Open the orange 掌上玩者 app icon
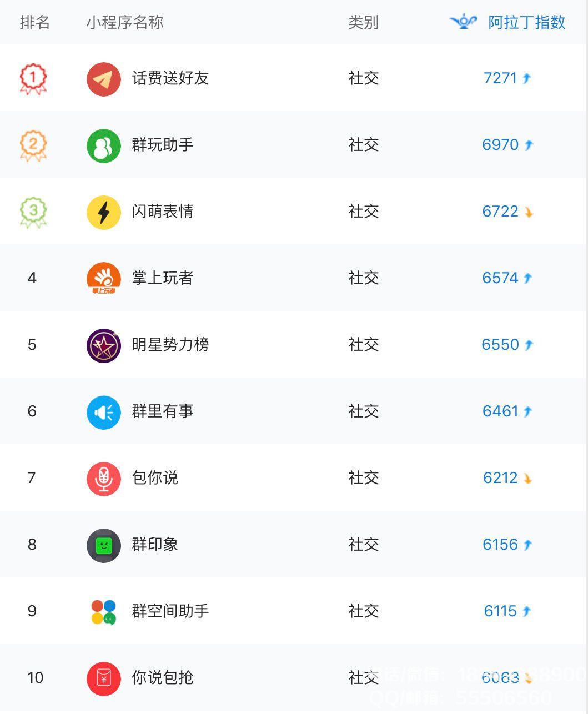This screenshot has height=714, width=588. tap(104, 279)
